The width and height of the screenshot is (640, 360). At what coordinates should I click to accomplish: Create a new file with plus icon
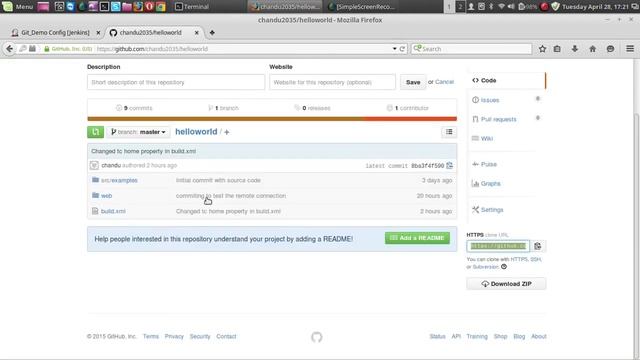227,132
